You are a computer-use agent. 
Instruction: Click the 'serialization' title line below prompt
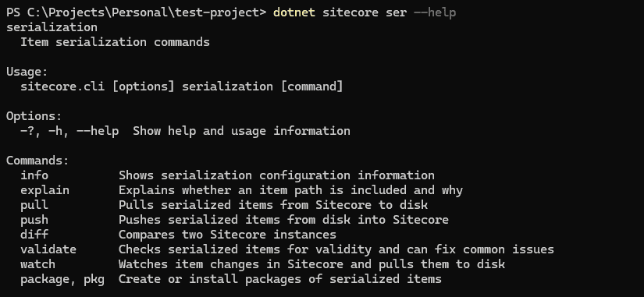coord(52,27)
